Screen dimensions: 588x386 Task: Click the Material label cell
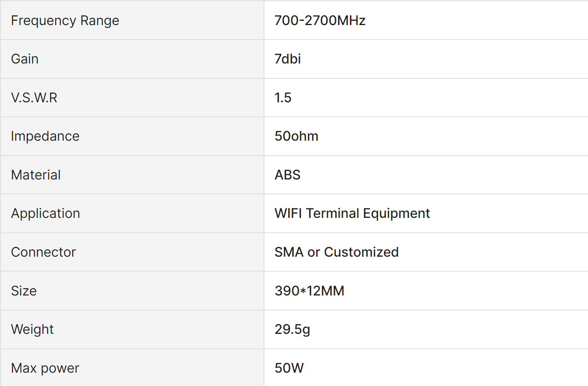point(36,175)
